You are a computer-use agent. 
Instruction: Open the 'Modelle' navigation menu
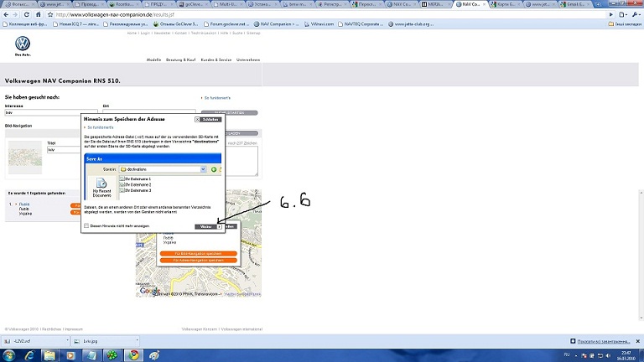click(153, 60)
